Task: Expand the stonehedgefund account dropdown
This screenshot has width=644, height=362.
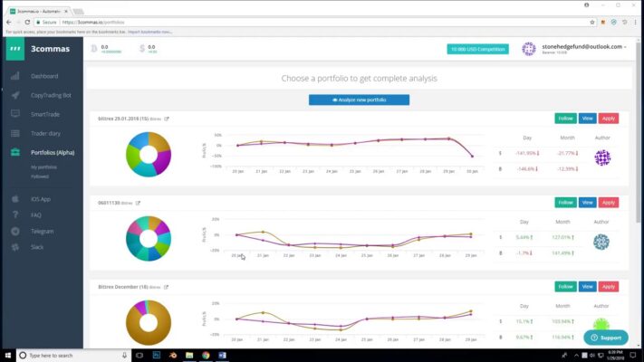Action: click(584, 47)
